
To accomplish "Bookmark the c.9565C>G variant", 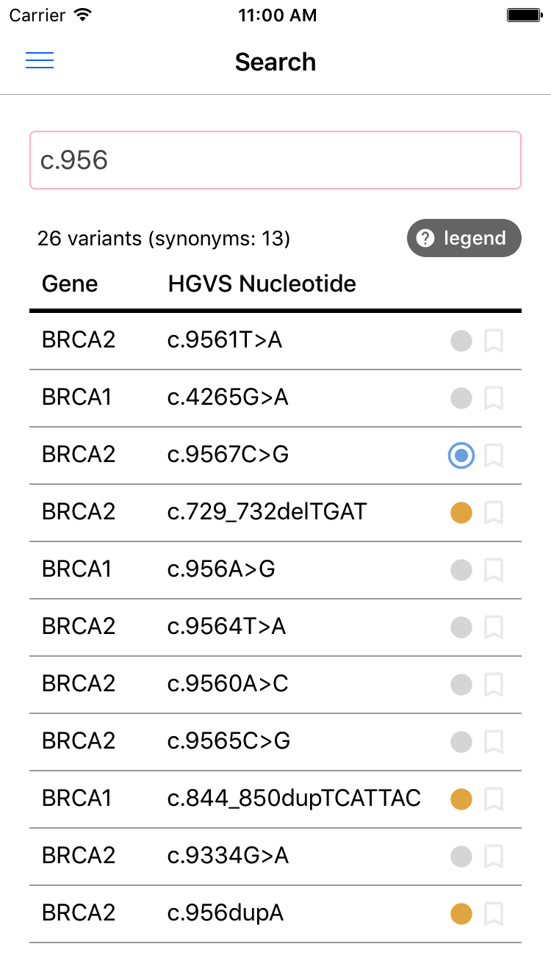I will tap(494, 742).
